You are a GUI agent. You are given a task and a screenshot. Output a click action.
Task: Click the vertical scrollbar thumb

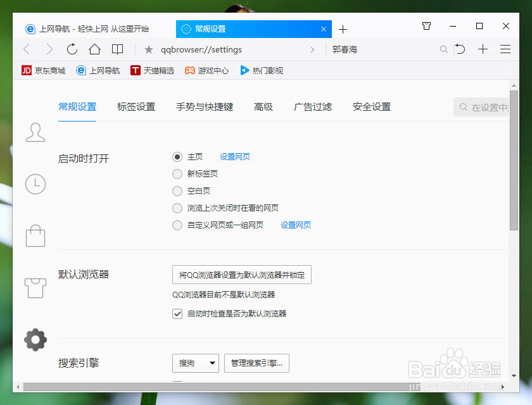[x=514, y=160]
